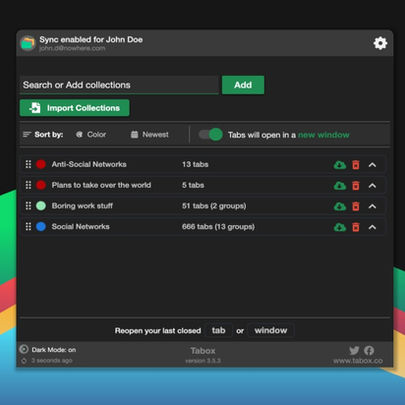Toggle the open in new window switch
This screenshot has height=405, width=405.
pyautogui.click(x=211, y=135)
